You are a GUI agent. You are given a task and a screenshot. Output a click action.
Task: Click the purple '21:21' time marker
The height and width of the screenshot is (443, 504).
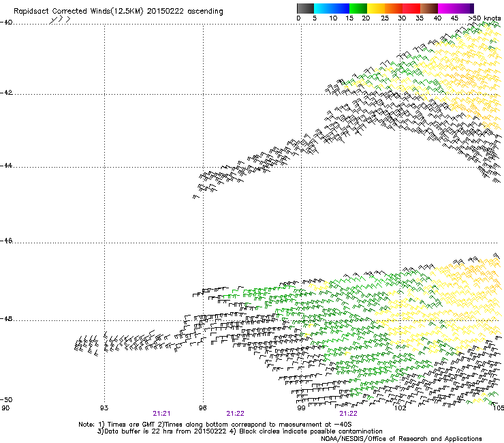[161, 414]
